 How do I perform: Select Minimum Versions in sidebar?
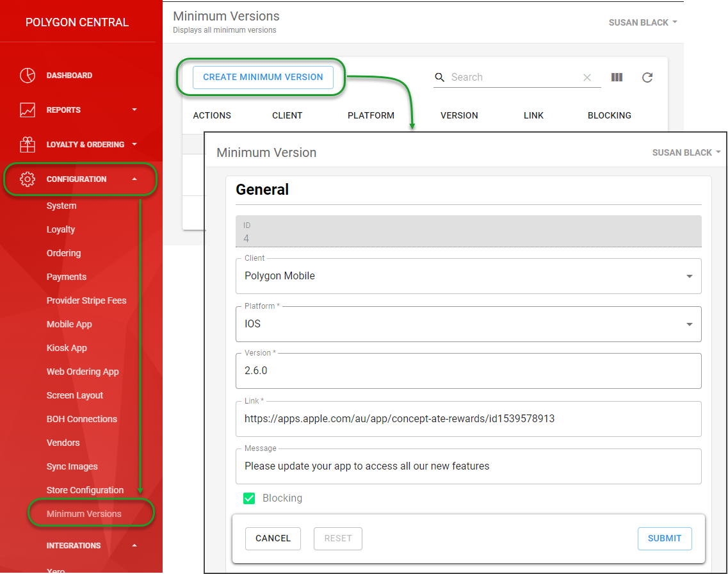coord(84,514)
